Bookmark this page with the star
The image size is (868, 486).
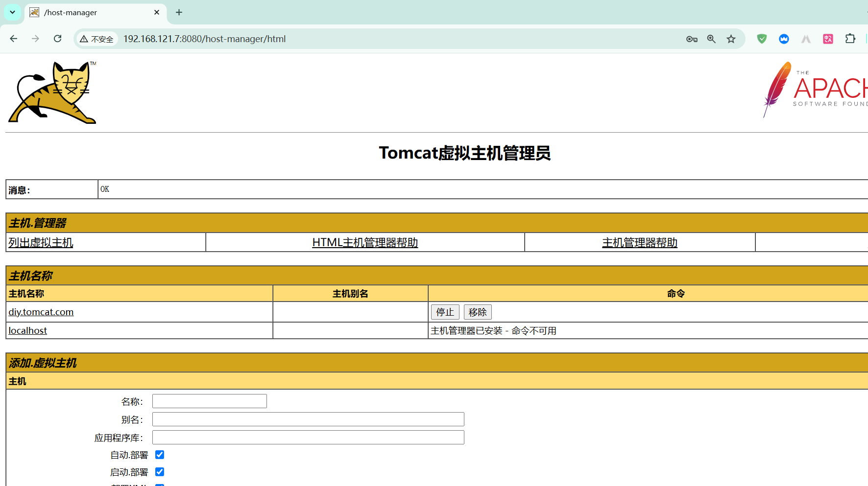[x=731, y=39]
